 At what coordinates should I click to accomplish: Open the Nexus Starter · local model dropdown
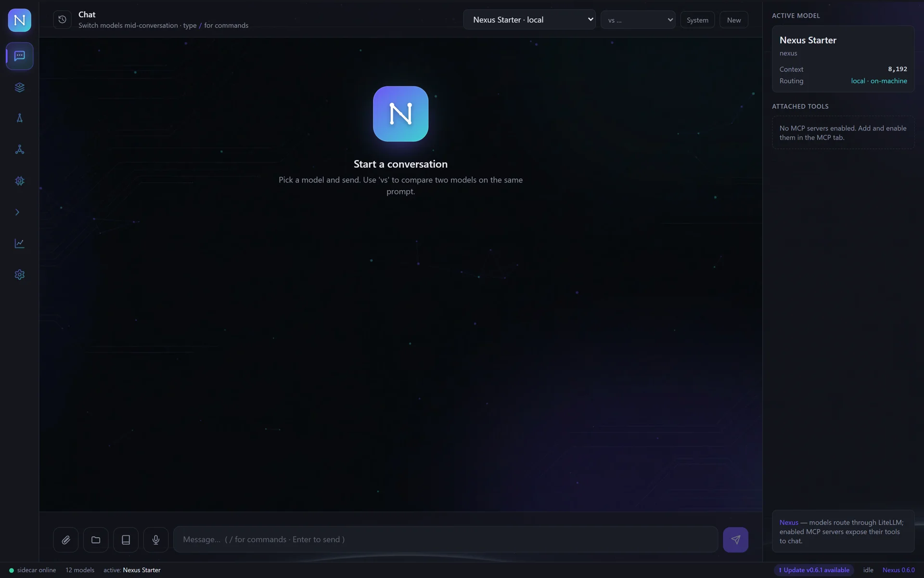pyautogui.click(x=529, y=20)
